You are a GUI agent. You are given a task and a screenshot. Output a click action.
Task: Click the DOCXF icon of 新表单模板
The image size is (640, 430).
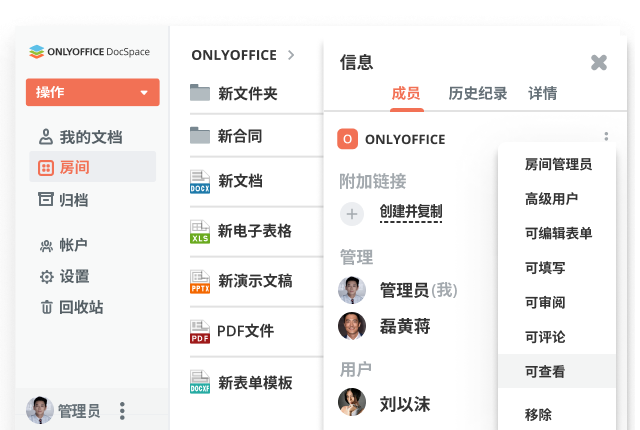[x=200, y=382]
